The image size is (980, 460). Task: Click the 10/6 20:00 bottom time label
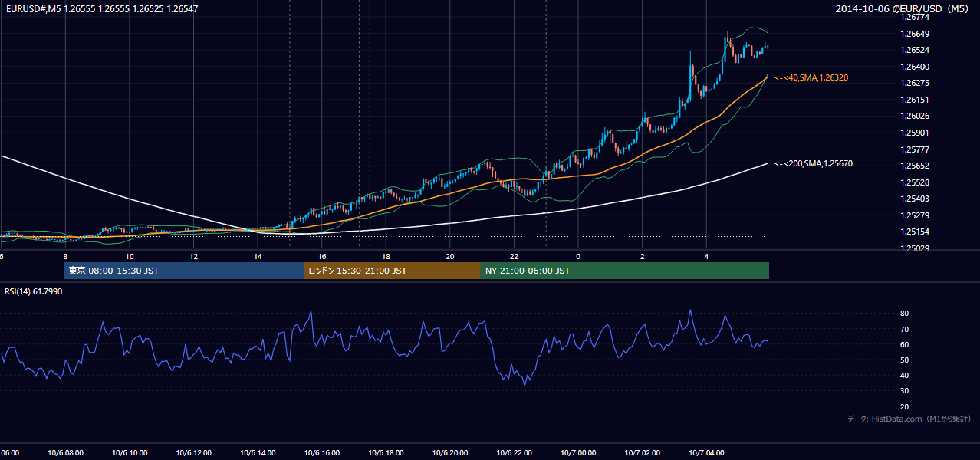click(x=450, y=453)
